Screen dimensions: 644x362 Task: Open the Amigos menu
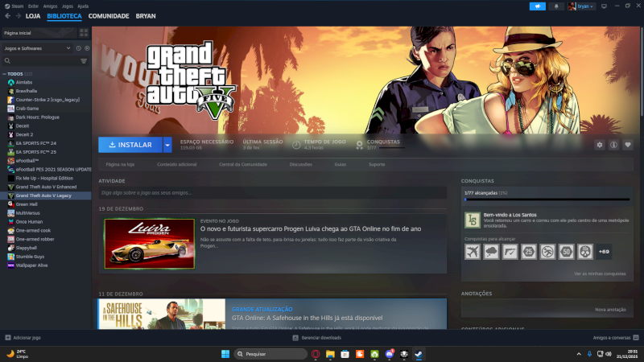pyautogui.click(x=50, y=6)
